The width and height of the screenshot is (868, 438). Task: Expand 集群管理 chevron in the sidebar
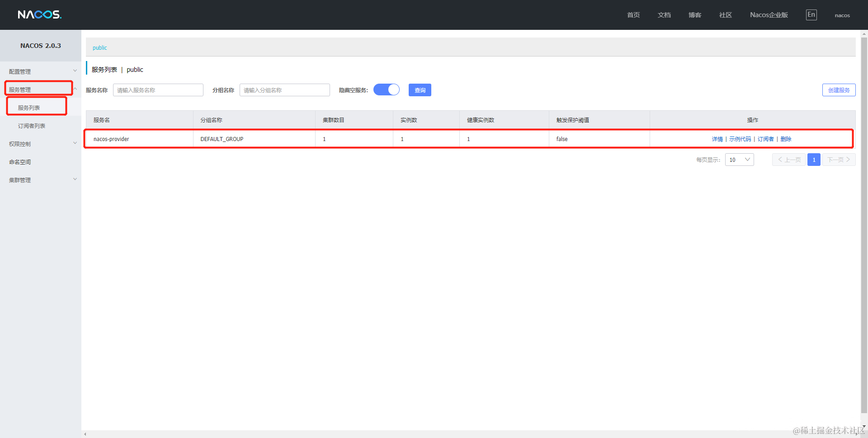(75, 179)
